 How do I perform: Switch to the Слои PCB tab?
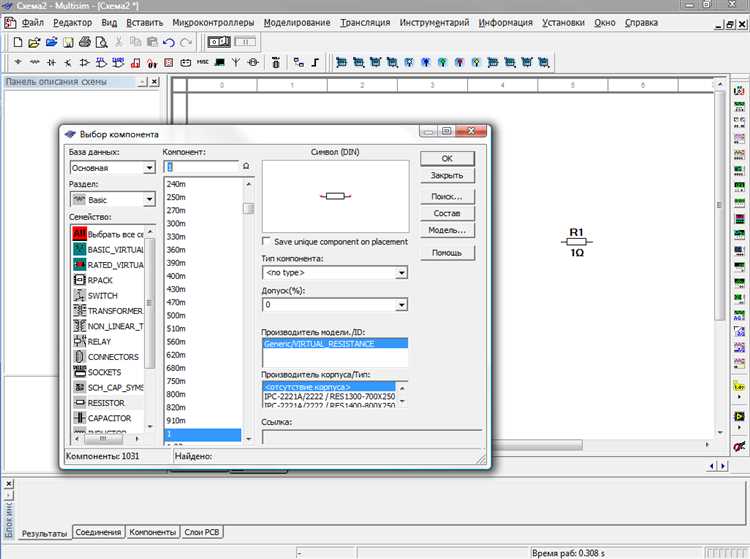[202, 532]
